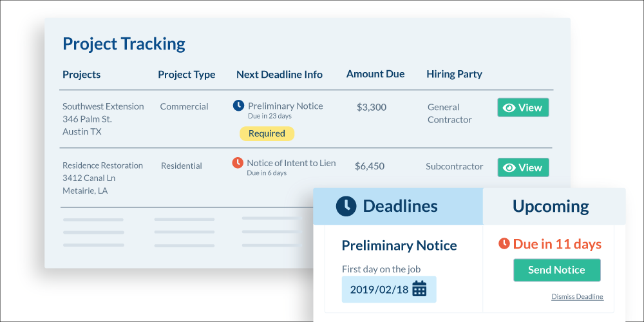Switch to the Upcoming tab
The image size is (644, 322).
(x=551, y=206)
